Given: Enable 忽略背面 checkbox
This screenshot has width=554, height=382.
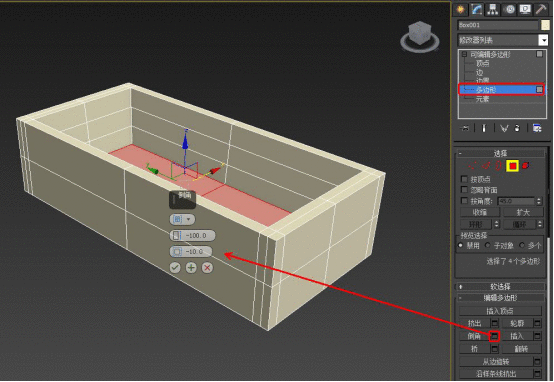Looking at the screenshot, I should [x=465, y=190].
